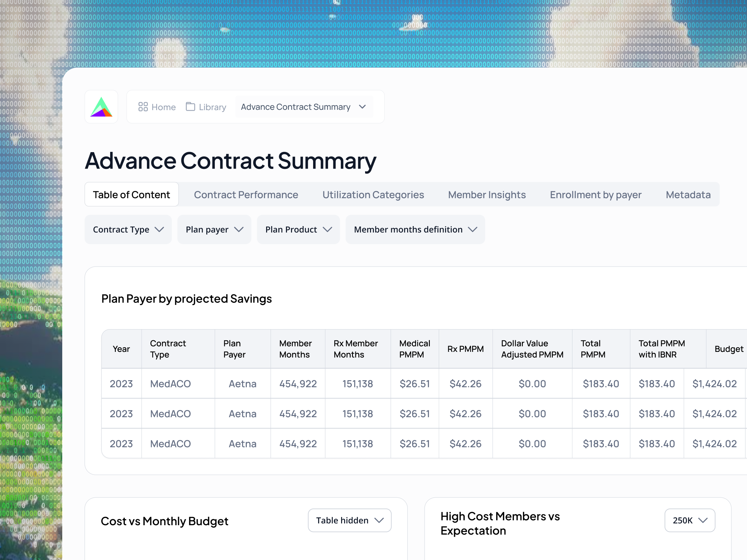Click the Plan Payer by projected Savings heading
The image size is (747, 560).
(x=186, y=299)
